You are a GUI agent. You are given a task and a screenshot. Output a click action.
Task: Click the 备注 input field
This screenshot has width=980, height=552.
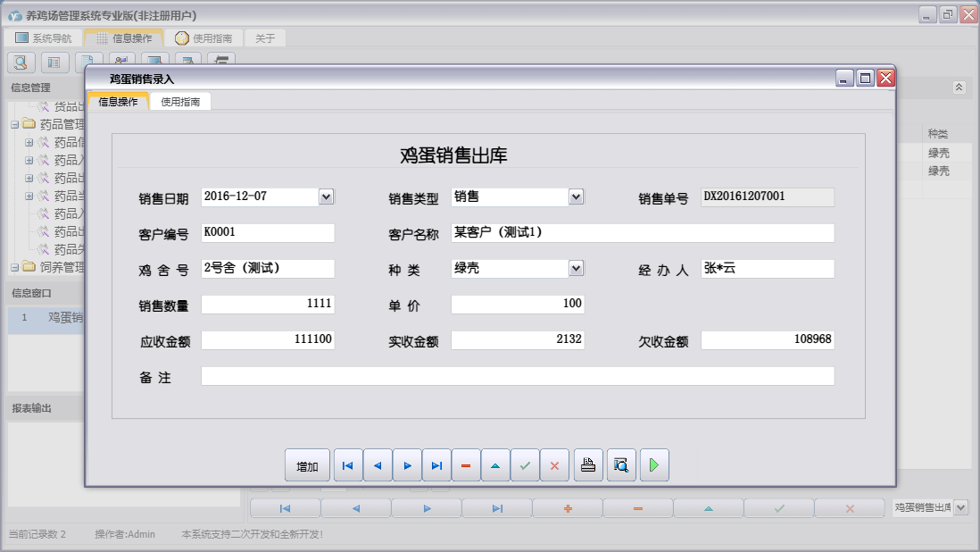[518, 376]
